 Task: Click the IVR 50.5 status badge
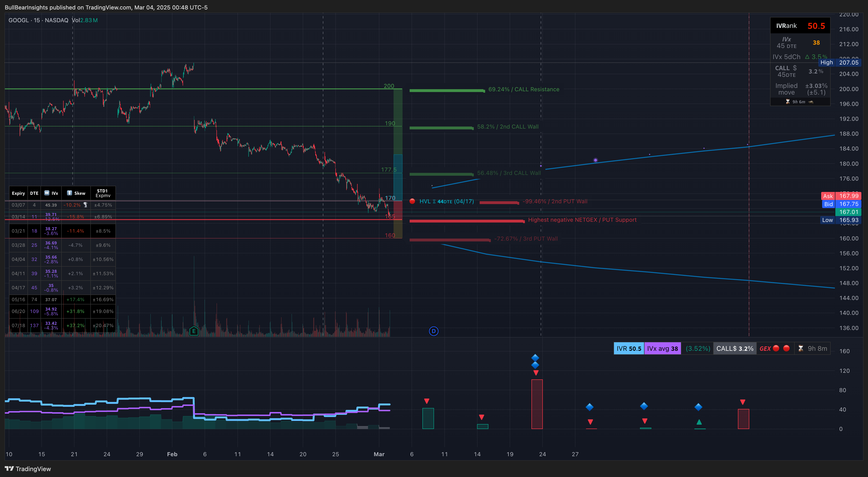629,348
